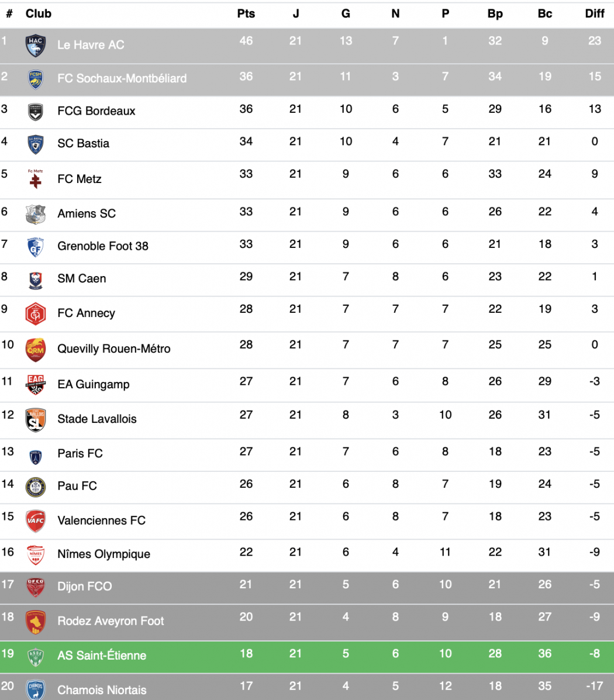The image size is (614, 700).
Task: Click the AS Saint-Étienne green crest
Action: (x=36, y=657)
